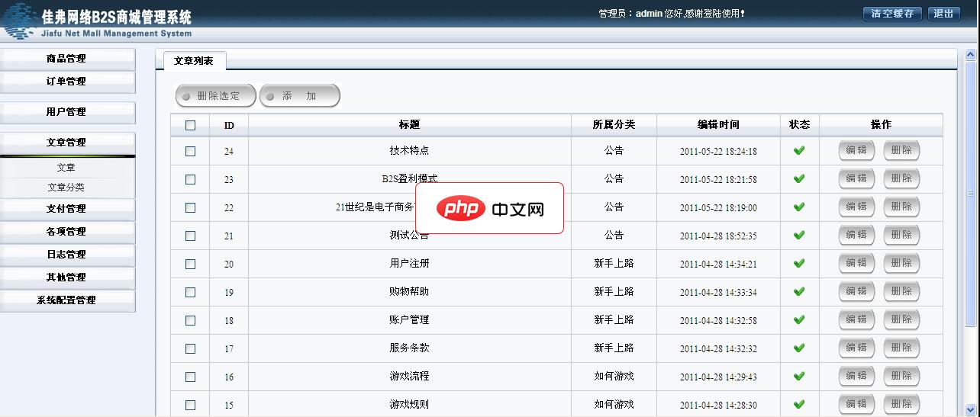The height and width of the screenshot is (417, 980).
Task: Edit the 用户注册 article
Action: [857, 263]
